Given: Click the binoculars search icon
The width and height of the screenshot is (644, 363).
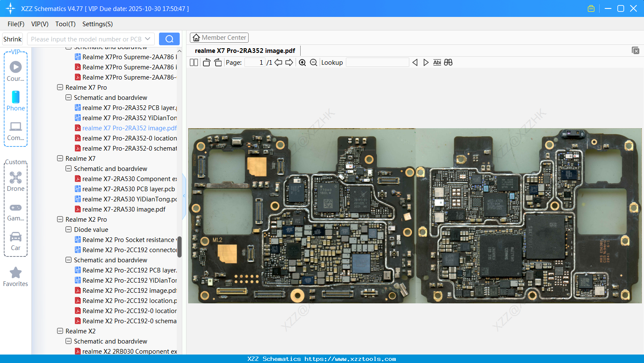Looking at the screenshot, I should pyautogui.click(x=448, y=63).
